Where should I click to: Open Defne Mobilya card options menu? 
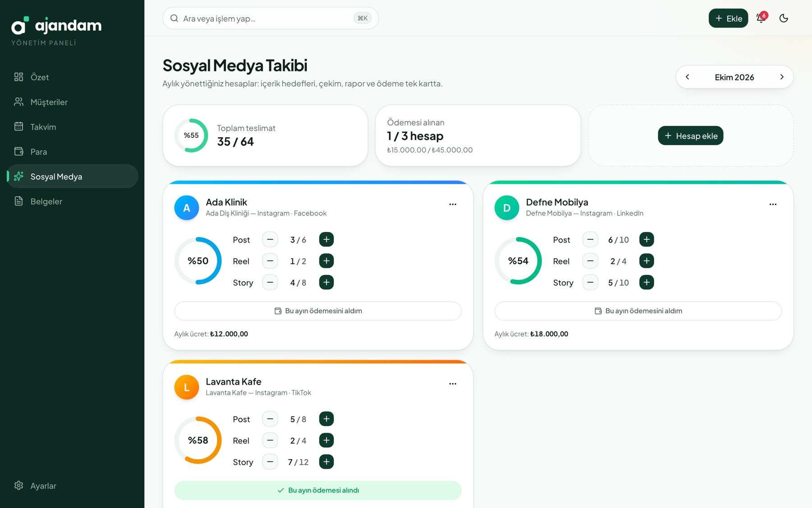click(x=773, y=204)
